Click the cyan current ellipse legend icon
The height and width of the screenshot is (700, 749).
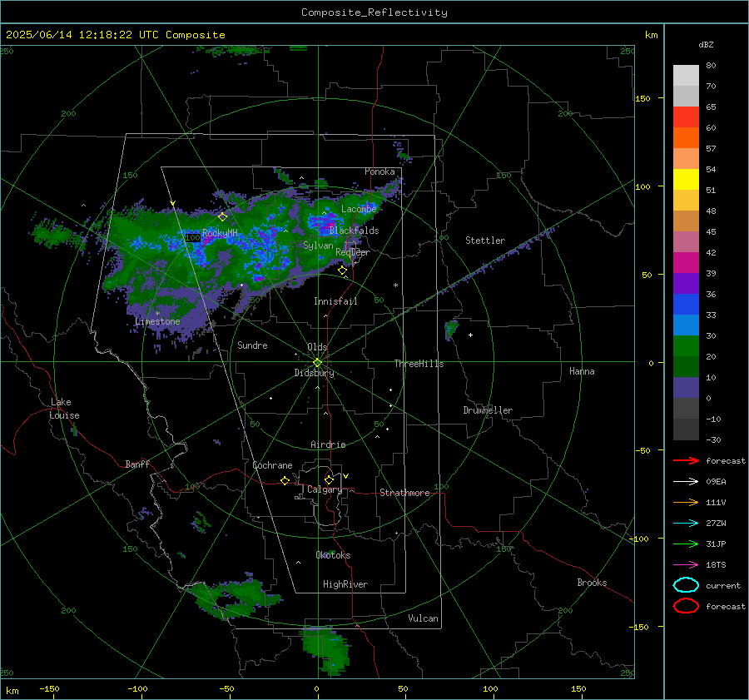point(686,585)
